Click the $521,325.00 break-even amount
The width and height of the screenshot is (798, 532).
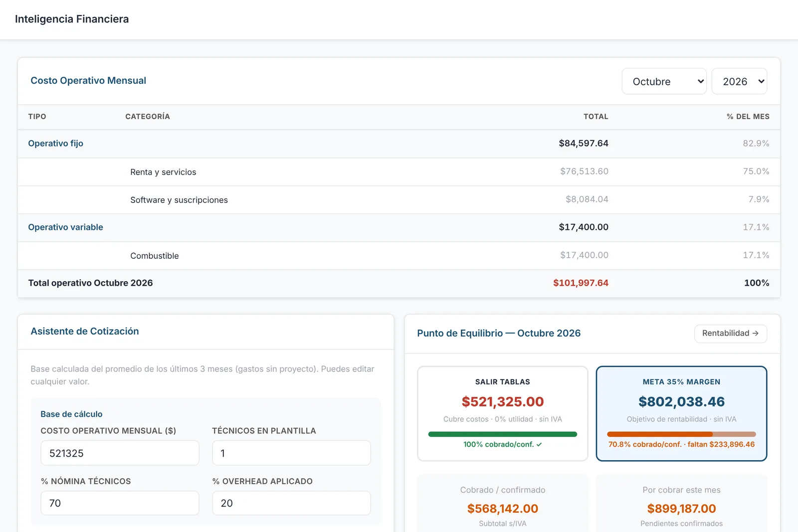tap(503, 402)
